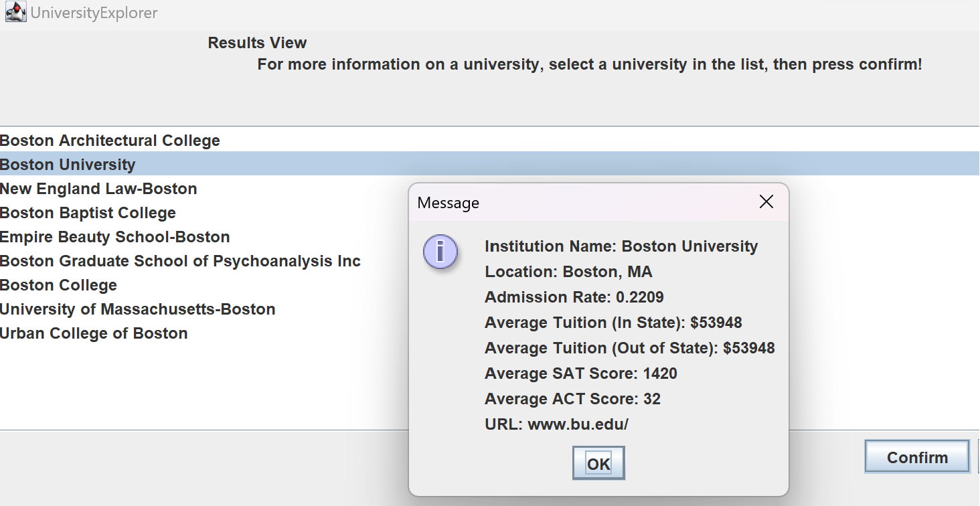Image resolution: width=980 pixels, height=506 pixels.
Task: Click the Results View heading
Action: click(257, 43)
